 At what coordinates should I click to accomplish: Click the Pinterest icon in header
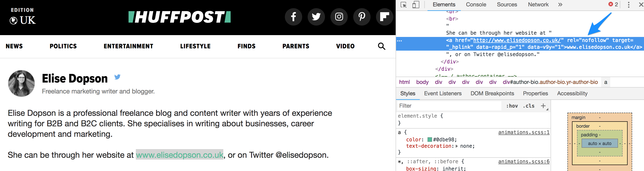(x=362, y=17)
